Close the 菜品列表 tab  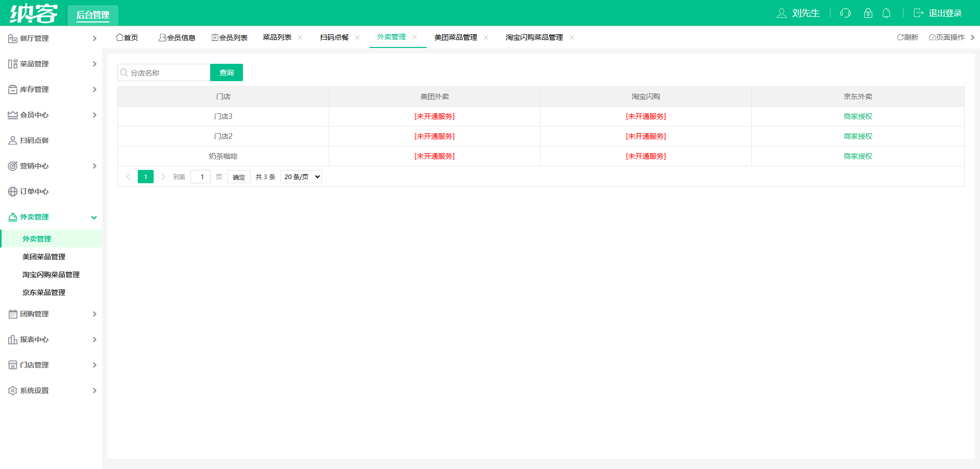pyautogui.click(x=300, y=37)
